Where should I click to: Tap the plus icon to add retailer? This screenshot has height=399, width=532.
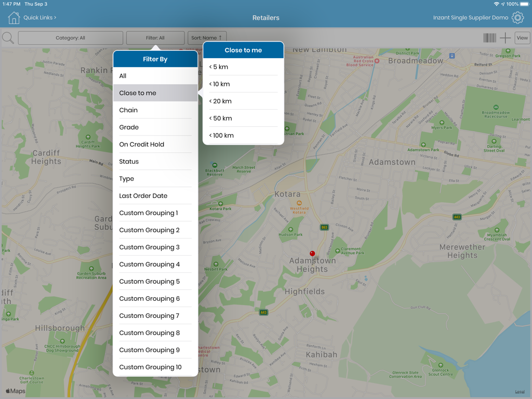(x=504, y=37)
